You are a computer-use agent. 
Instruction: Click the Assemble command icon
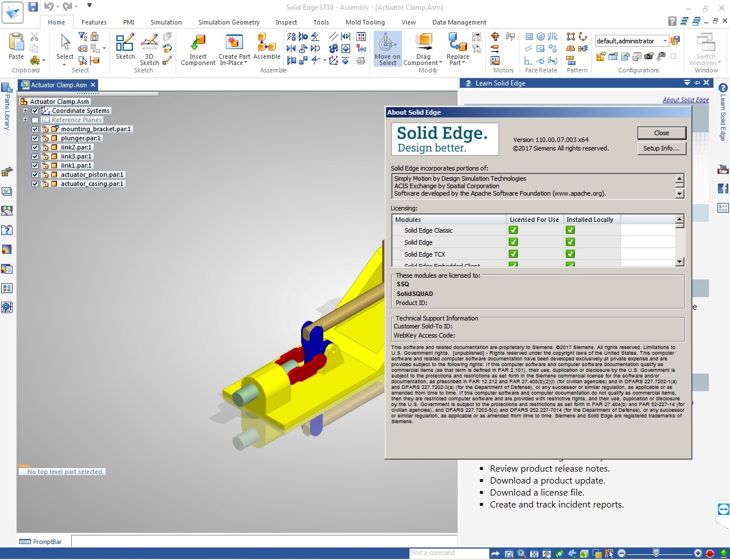[266, 46]
